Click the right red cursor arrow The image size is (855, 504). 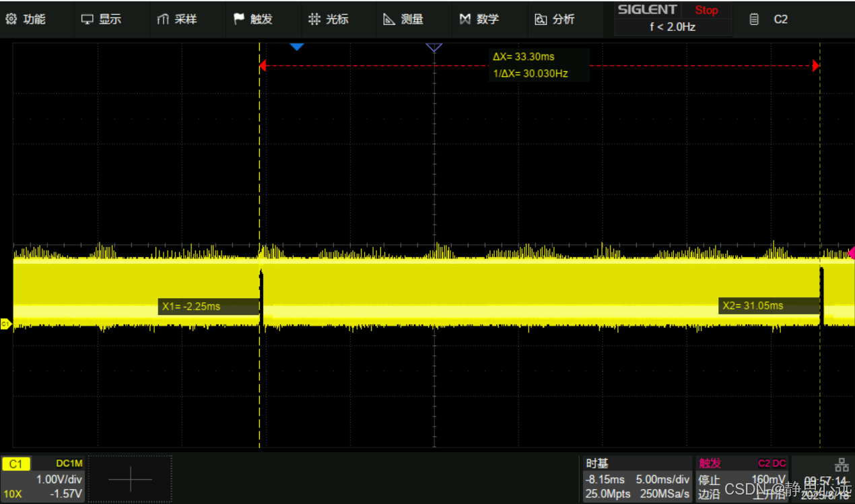click(x=816, y=65)
